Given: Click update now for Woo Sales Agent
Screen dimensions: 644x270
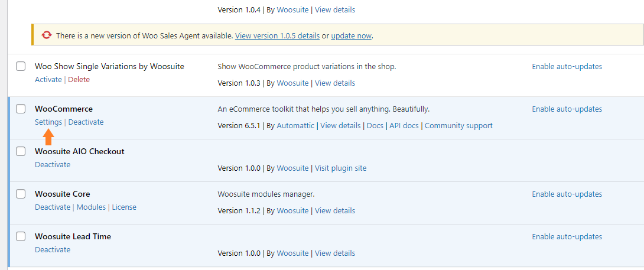Looking at the screenshot, I should 351,36.
